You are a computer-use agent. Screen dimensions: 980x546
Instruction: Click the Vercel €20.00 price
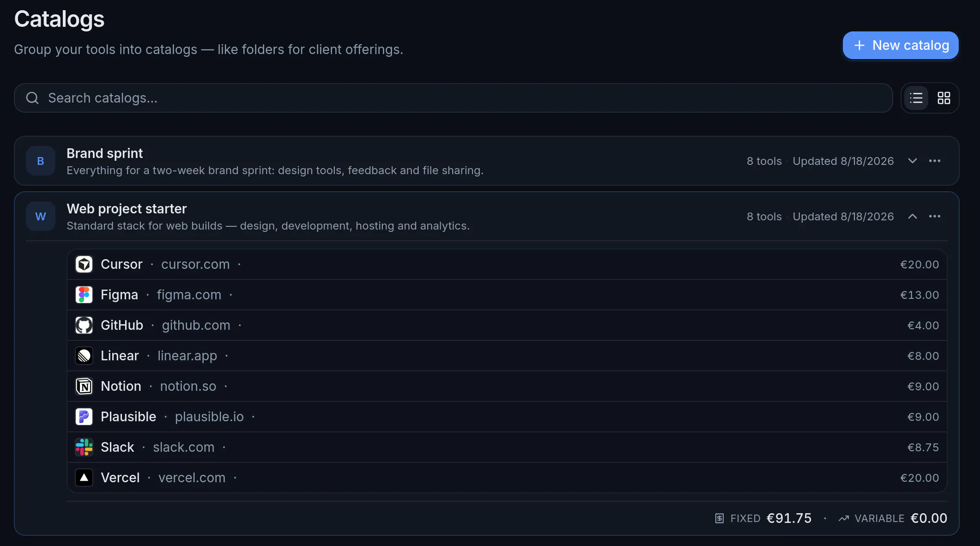920,478
